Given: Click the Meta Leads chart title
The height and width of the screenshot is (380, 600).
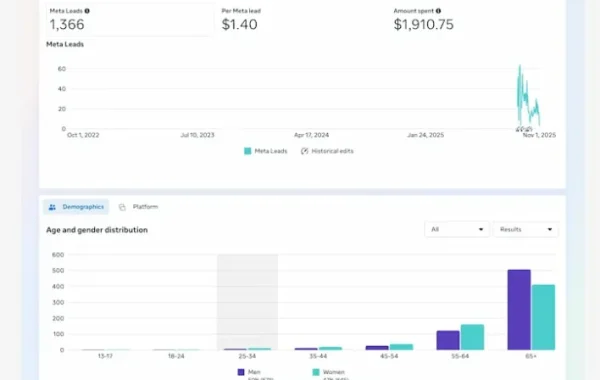Looking at the screenshot, I should pos(65,44).
